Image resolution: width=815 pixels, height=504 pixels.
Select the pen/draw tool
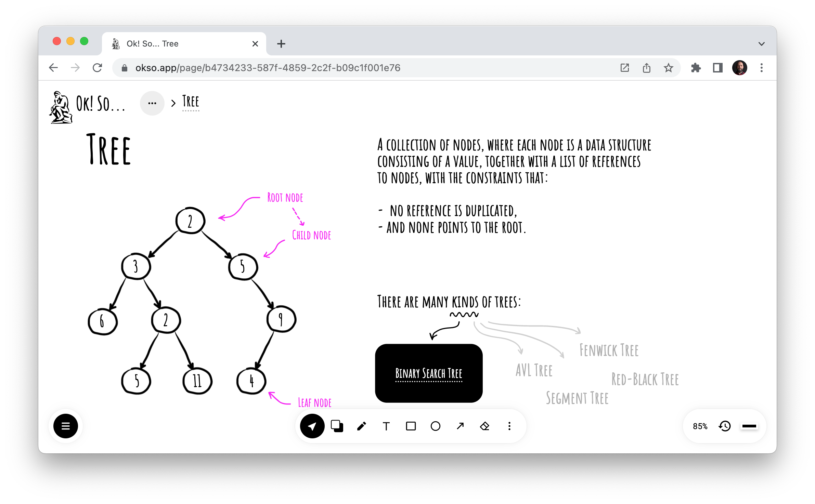[x=361, y=425]
